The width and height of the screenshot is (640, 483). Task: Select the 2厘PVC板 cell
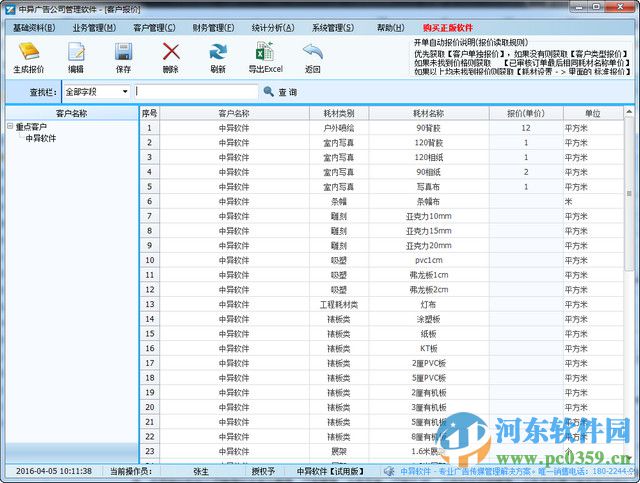click(429, 363)
